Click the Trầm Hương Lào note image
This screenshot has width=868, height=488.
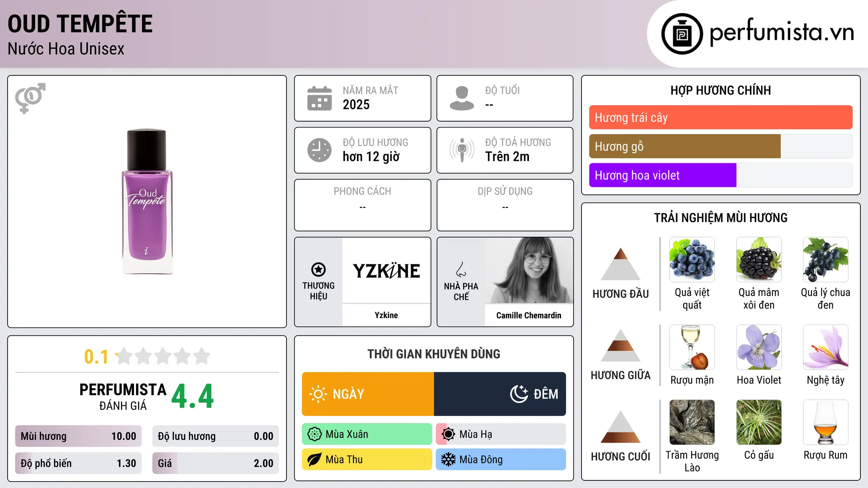point(692,422)
